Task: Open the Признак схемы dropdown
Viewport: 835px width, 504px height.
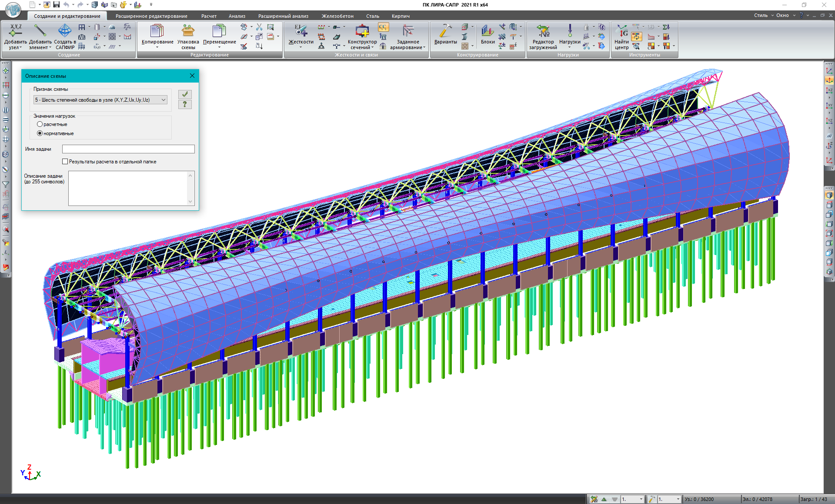Action: 100,100
